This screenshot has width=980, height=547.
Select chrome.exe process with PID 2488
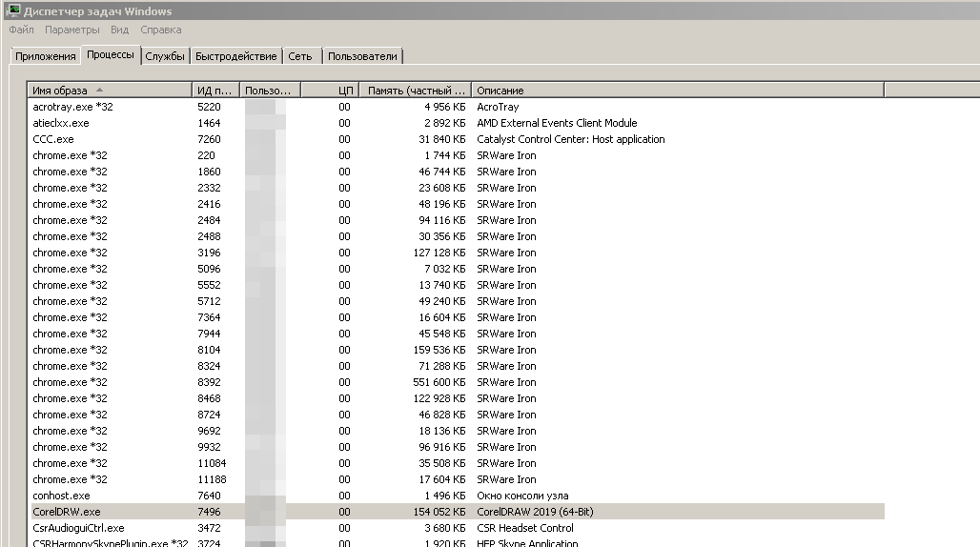coord(458,236)
